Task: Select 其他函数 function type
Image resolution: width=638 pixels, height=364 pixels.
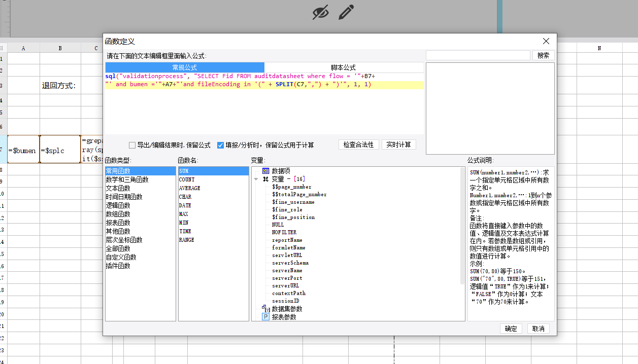Action: click(x=141, y=232)
